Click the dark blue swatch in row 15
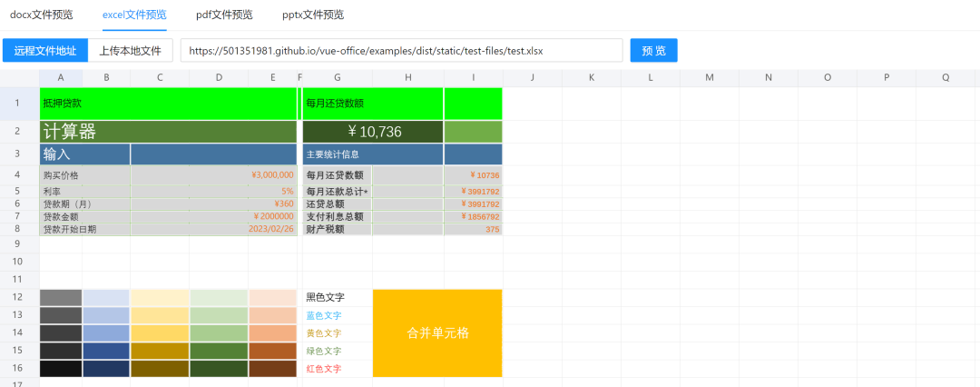980x387 pixels. click(106, 351)
